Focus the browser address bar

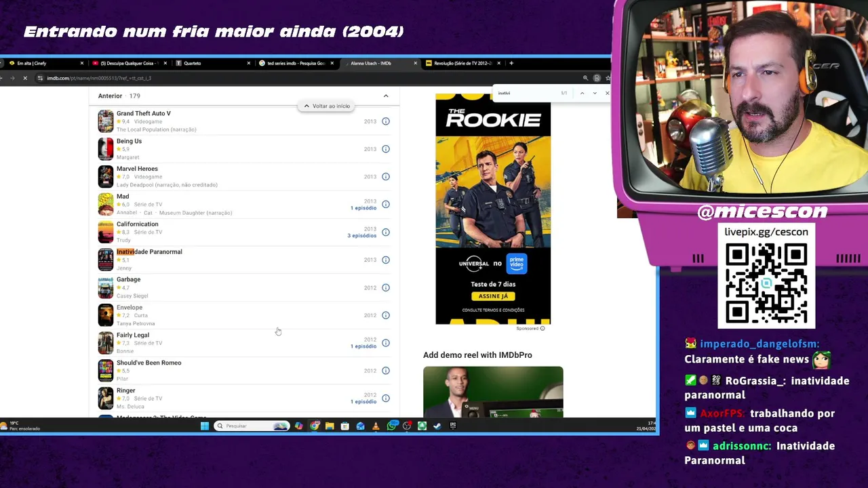[305, 78]
